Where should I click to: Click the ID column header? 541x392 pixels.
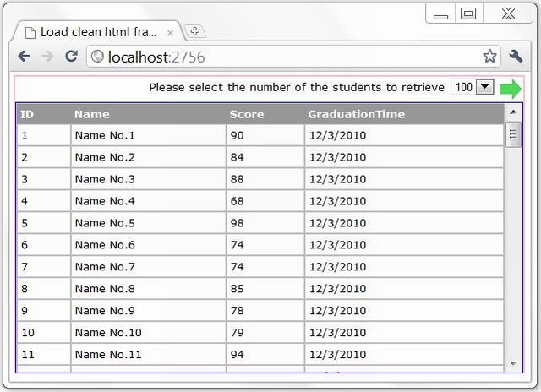click(44, 114)
